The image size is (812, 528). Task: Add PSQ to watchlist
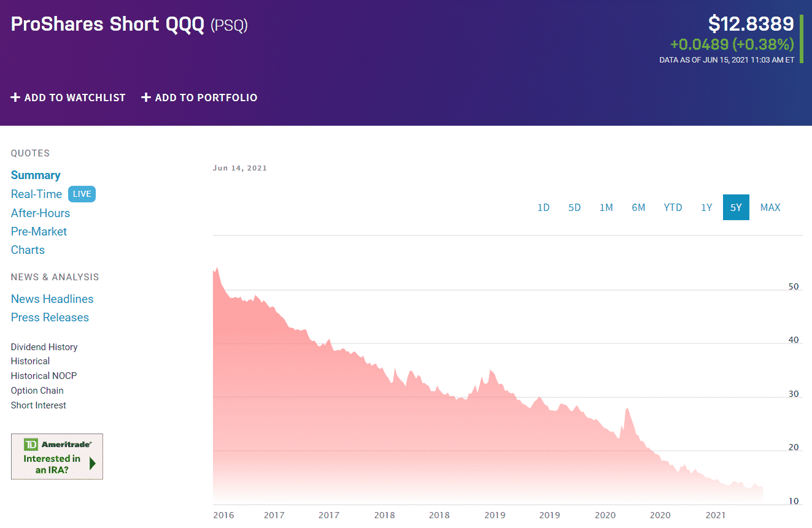tap(68, 98)
